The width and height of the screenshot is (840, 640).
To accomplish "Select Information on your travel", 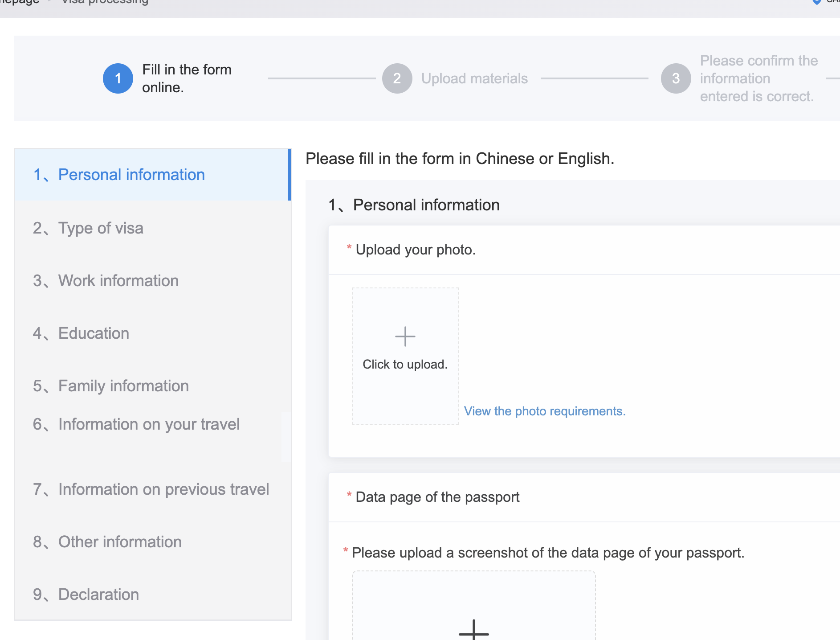I will click(x=149, y=424).
